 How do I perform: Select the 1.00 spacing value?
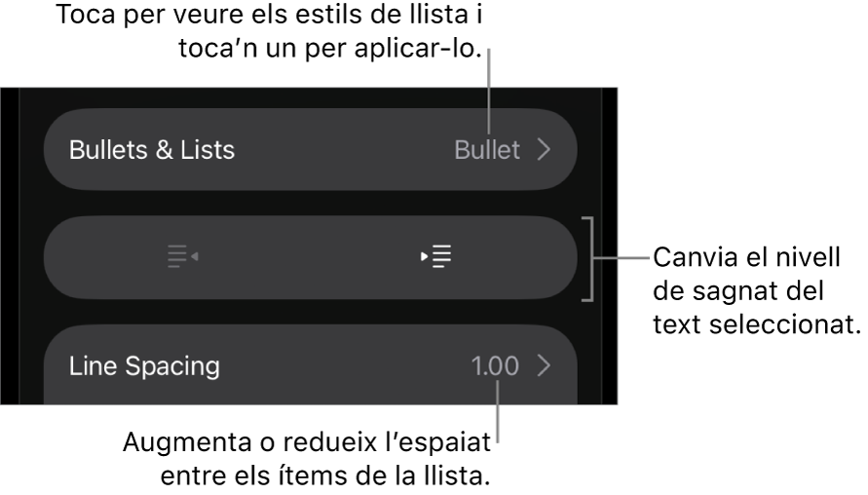point(495,365)
